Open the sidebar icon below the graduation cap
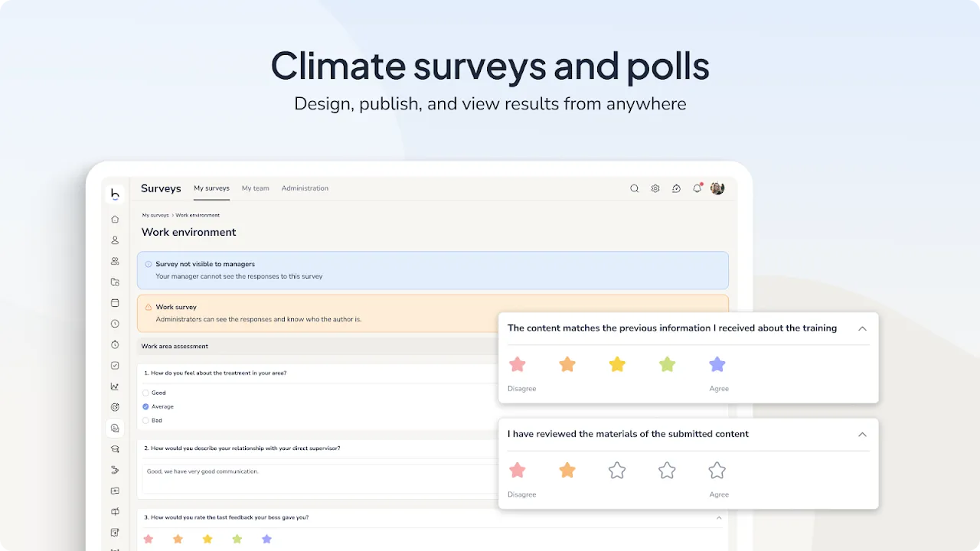This screenshot has height=551, width=980. click(115, 470)
